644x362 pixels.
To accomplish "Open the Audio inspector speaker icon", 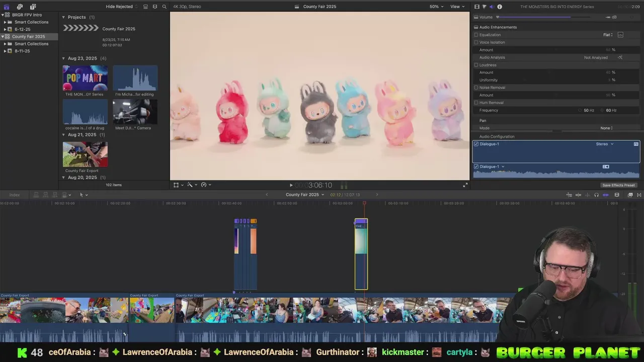I will (492, 7).
